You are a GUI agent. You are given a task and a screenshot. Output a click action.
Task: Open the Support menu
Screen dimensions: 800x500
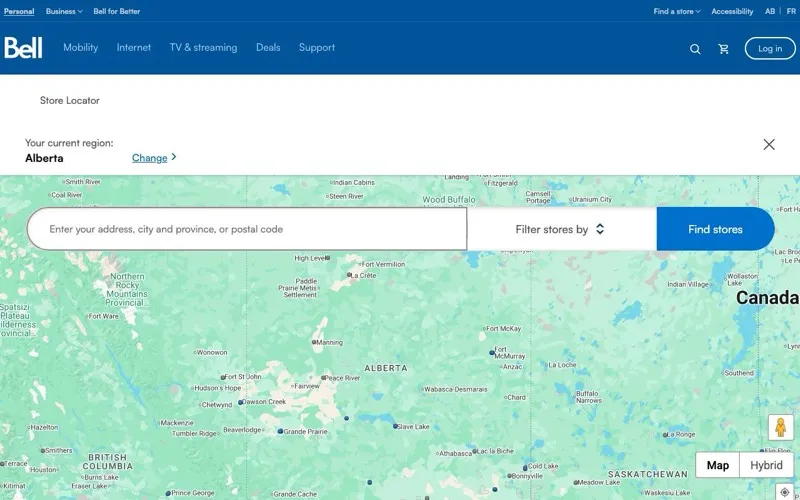(317, 47)
